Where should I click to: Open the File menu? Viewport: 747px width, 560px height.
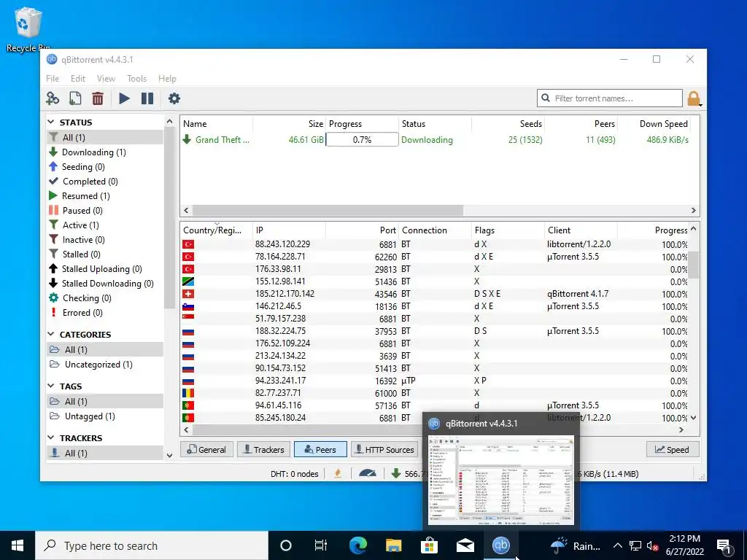pyautogui.click(x=53, y=79)
